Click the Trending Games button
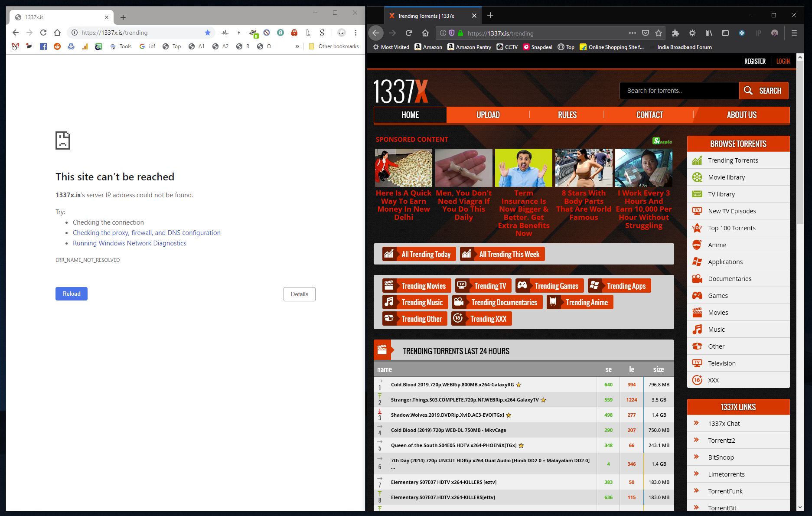 pos(550,286)
